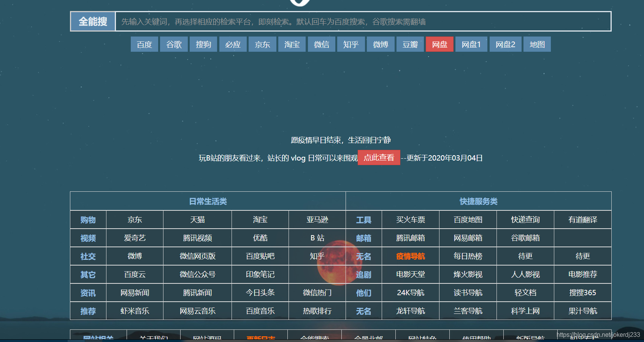Image resolution: width=644 pixels, height=342 pixels.
Task: Visit 烽火影视
Action: click(468, 274)
